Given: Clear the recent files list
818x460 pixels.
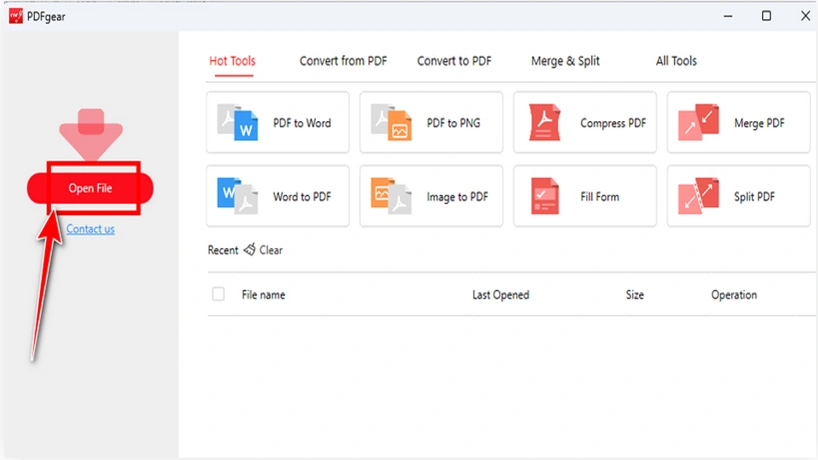Looking at the screenshot, I should 263,250.
